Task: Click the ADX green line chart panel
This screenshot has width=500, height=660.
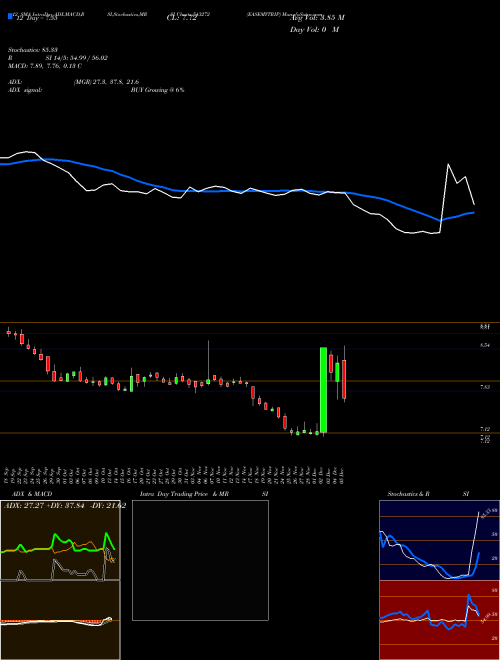Action: (x=60, y=540)
